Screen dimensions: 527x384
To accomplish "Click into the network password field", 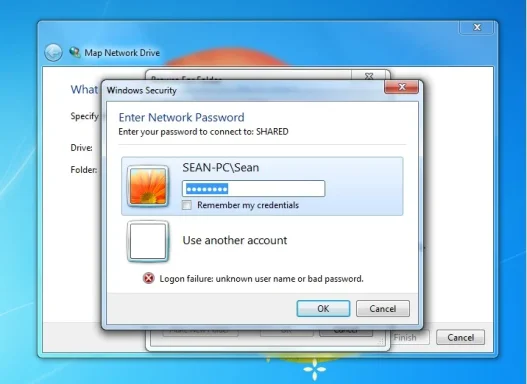I will point(254,188).
